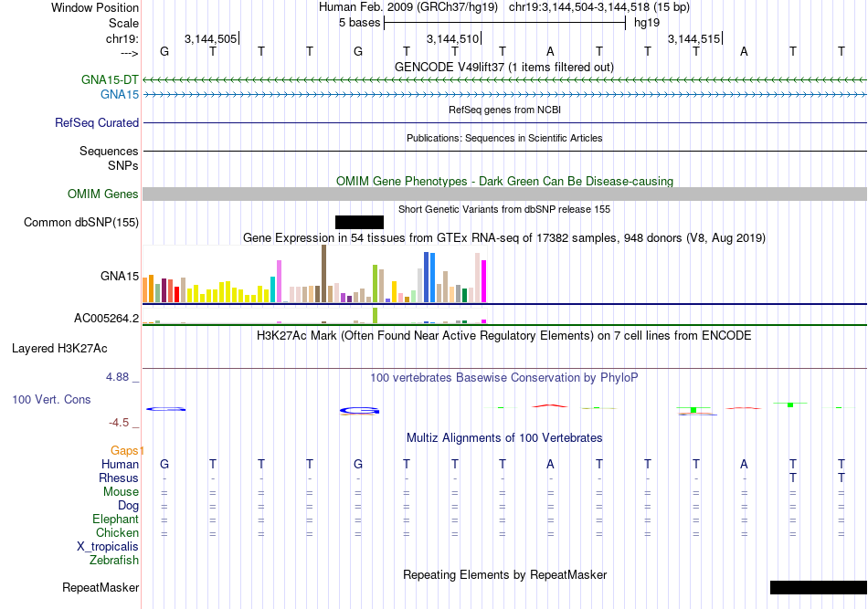Image resolution: width=868 pixels, height=609 pixels.
Task: Click the GTEx Gene Expression track title
Action: point(504,237)
